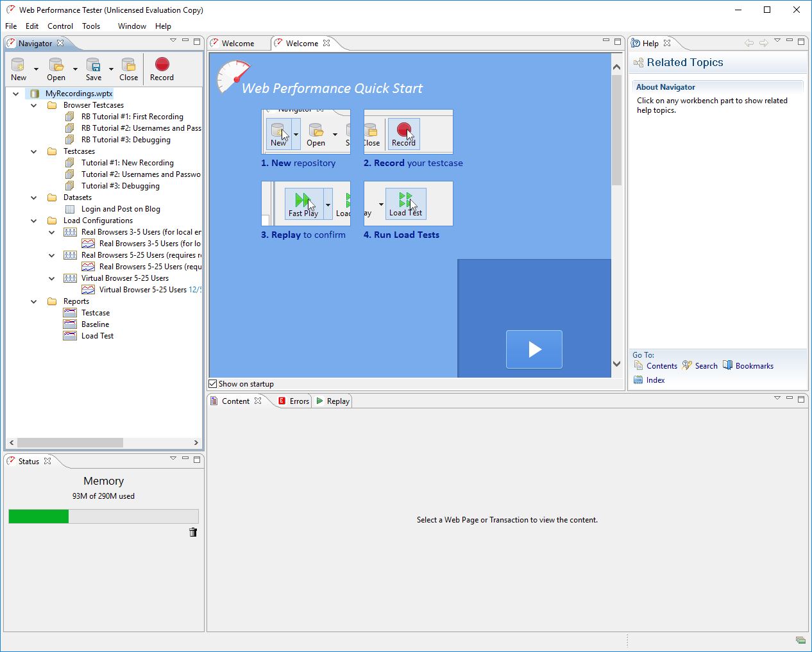Click the trash icon in the Status panel
The height and width of the screenshot is (652, 812).
pos(193,532)
